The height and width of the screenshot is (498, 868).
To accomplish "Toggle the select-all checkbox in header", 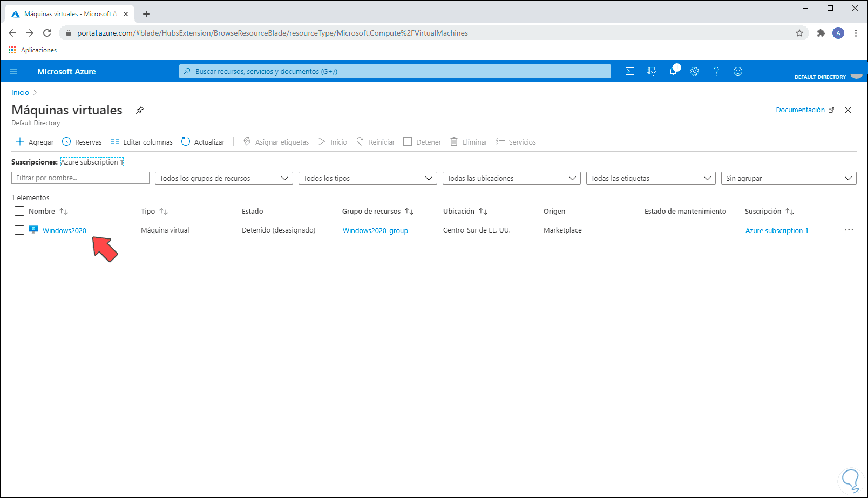I will click(19, 211).
